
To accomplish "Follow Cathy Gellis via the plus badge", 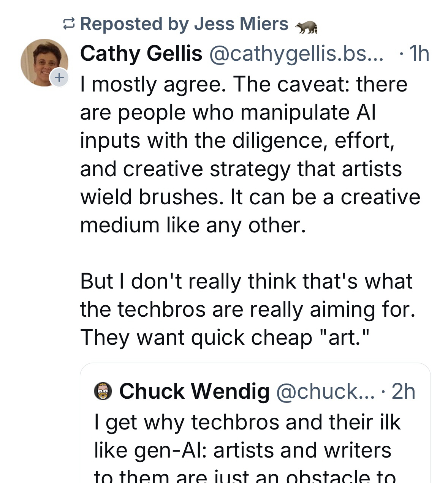I will pyautogui.click(x=59, y=77).
